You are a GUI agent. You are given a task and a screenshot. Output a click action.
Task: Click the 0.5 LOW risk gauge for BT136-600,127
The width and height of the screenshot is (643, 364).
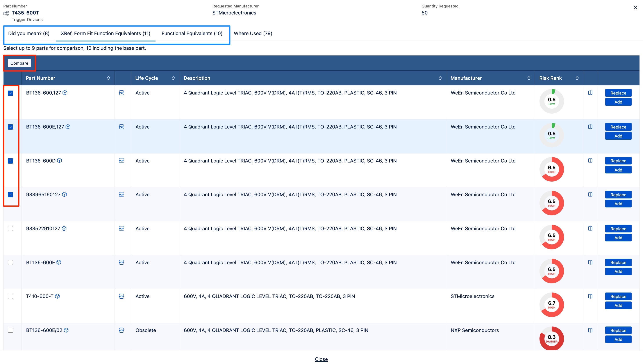click(552, 101)
